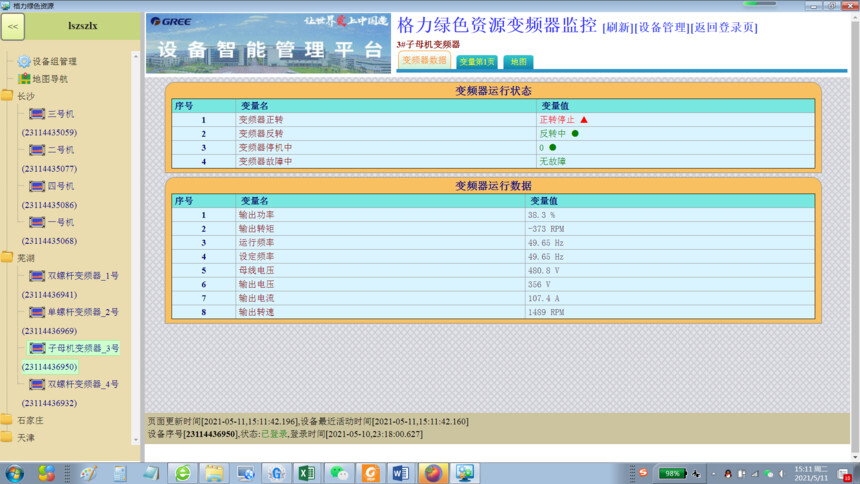Click device ID (23114435068)
Screen dimensions: 860x484
tap(49, 241)
